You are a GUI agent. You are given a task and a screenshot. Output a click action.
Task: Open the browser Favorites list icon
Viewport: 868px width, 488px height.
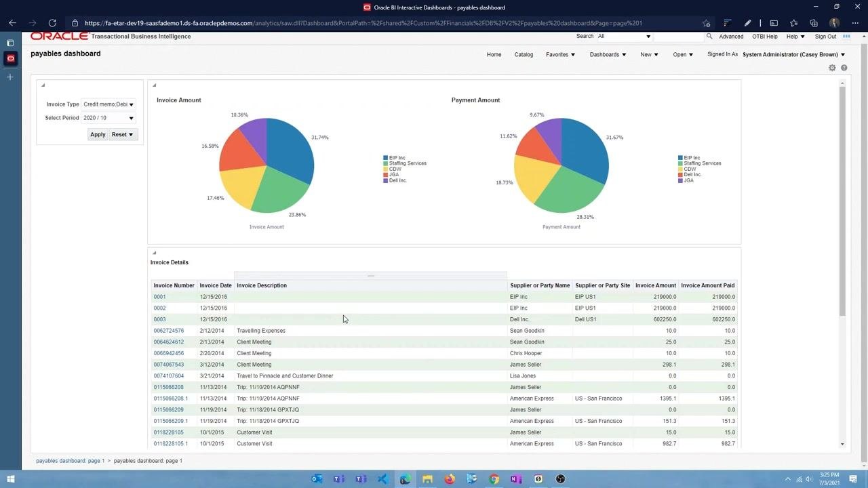click(x=793, y=23)
